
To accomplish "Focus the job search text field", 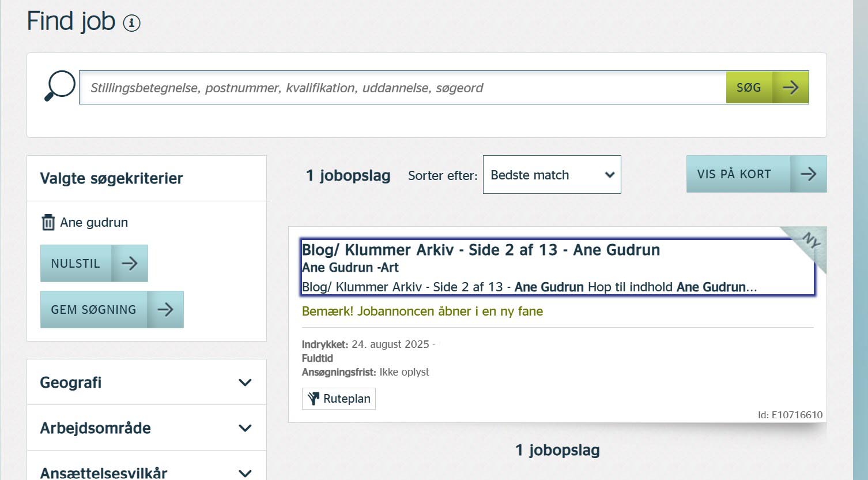I will pos(402,88).
